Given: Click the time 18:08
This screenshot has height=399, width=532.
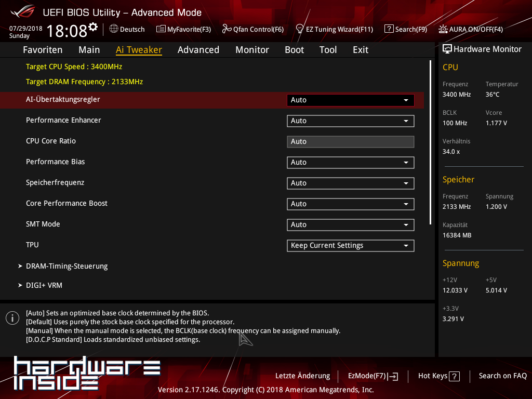Looking at the screenshot, I should point(67,31).
